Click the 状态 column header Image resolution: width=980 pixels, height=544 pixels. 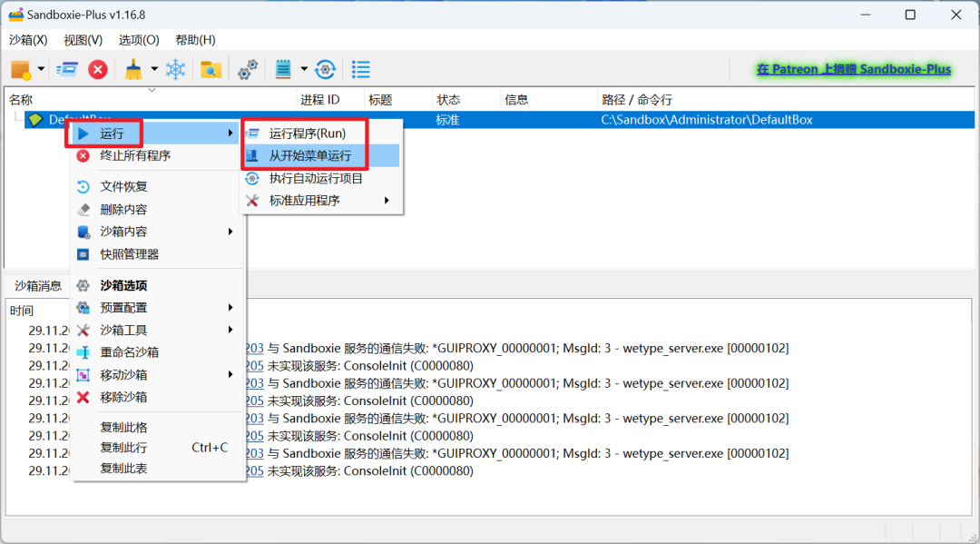465,99
